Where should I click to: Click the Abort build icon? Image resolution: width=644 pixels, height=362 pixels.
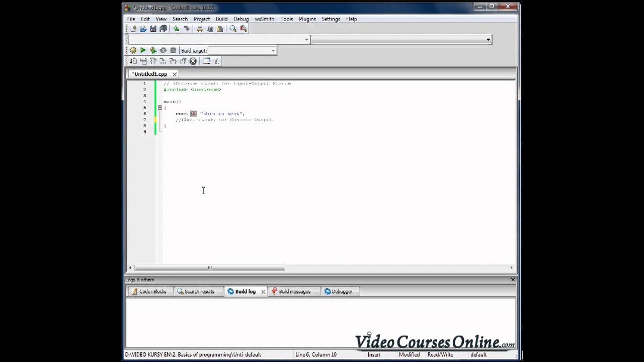click(x=173, y=50)
